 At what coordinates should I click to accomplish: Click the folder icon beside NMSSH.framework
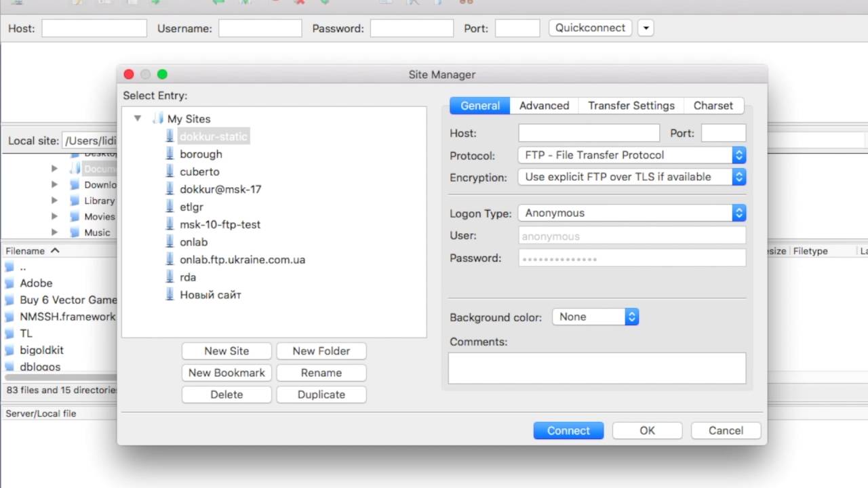click(9, 317)
